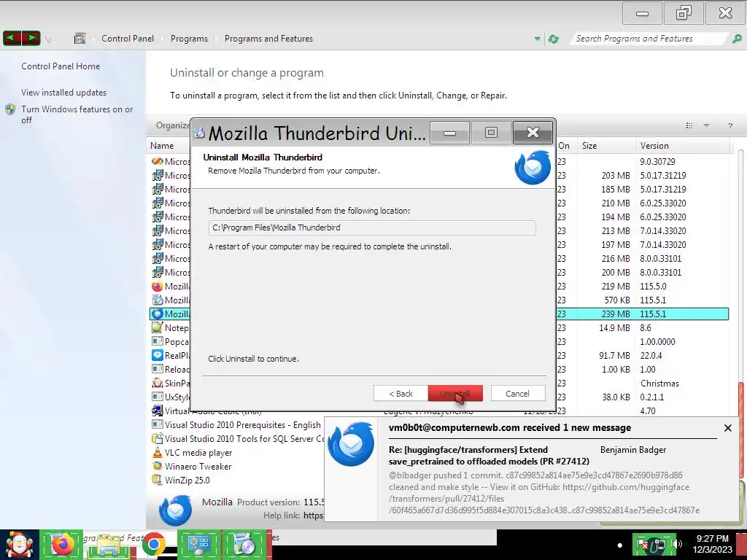
Task: Click the Thunderbird icon in the notification popup
Action: point(351,444)
